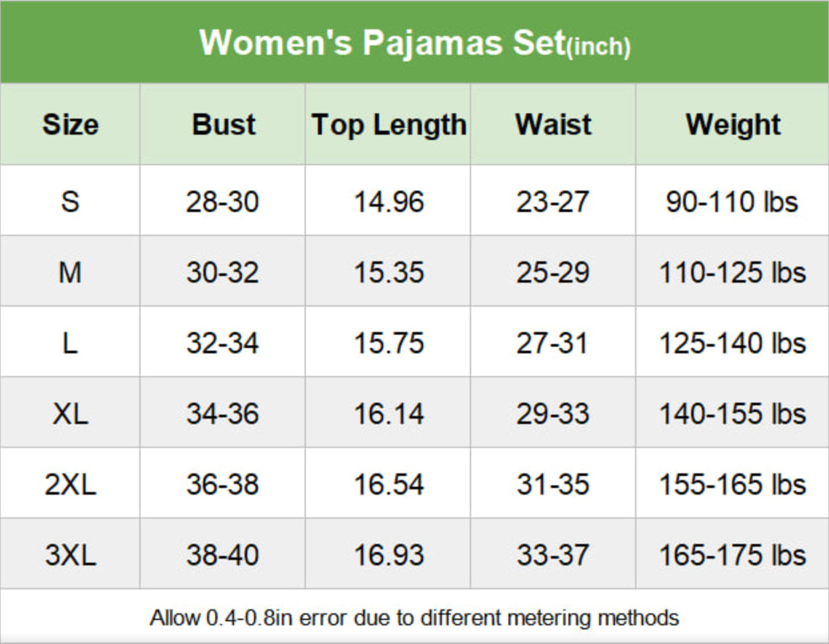The image size is (829, 644).
Task: Select bust value 36-38
Action: click(222, 485)
